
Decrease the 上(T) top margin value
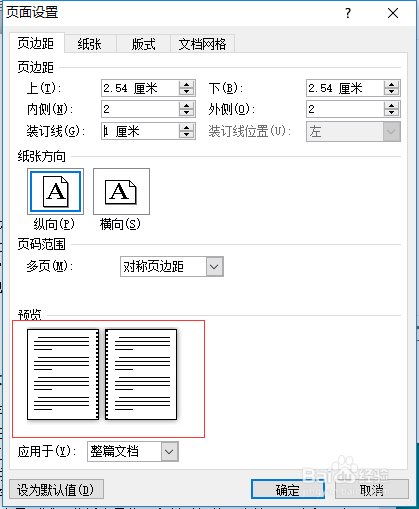187,92
